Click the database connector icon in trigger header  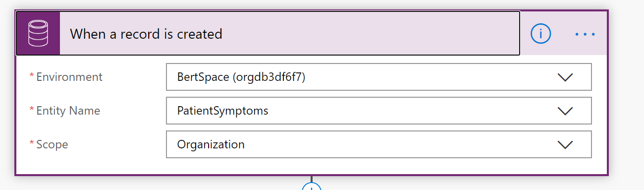pyautogui.click(x=38, y=34)
